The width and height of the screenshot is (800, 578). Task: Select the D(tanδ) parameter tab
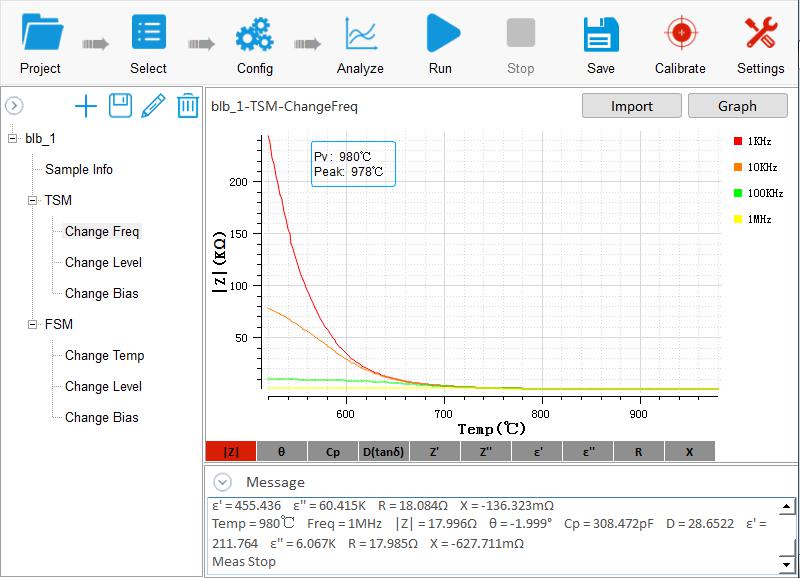tap(384, 452)
